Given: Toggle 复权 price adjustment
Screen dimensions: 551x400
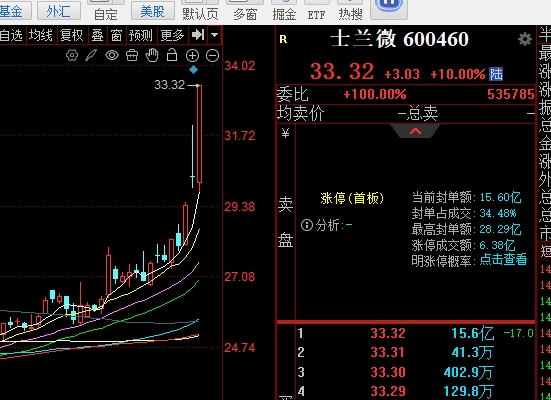Looking at the screenshot, I should [x=72, y=35].
